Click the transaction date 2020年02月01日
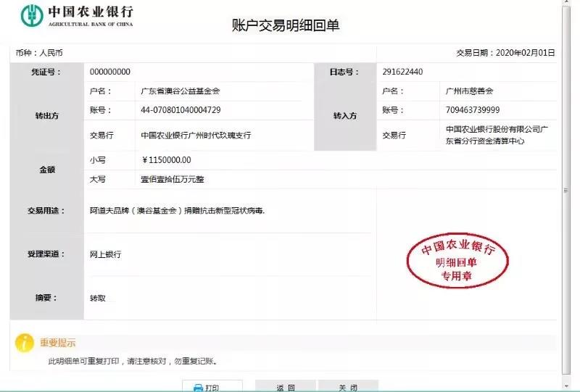The image size is (580, 392). click(x=525, y=53)
